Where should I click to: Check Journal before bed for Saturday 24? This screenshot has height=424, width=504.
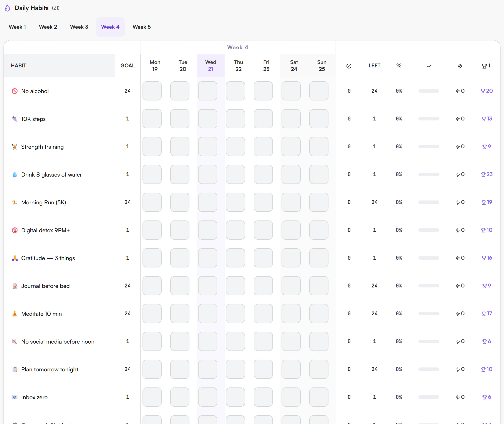[291, 286]
